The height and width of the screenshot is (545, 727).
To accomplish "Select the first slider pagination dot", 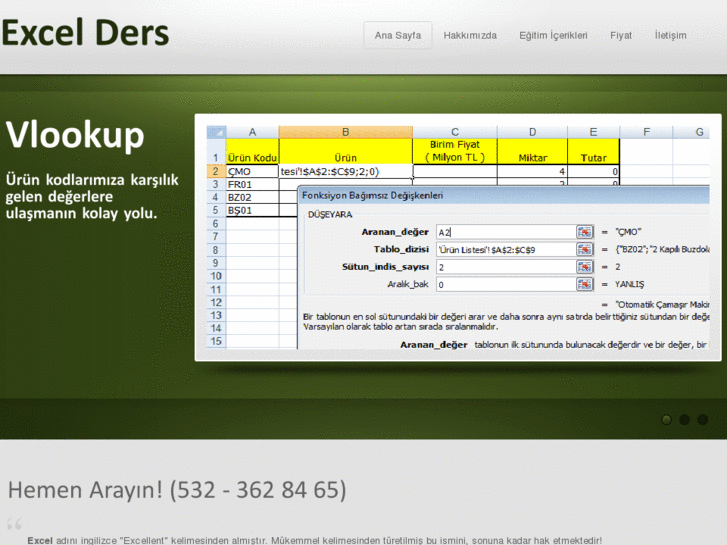I will (x=666, y=420).
